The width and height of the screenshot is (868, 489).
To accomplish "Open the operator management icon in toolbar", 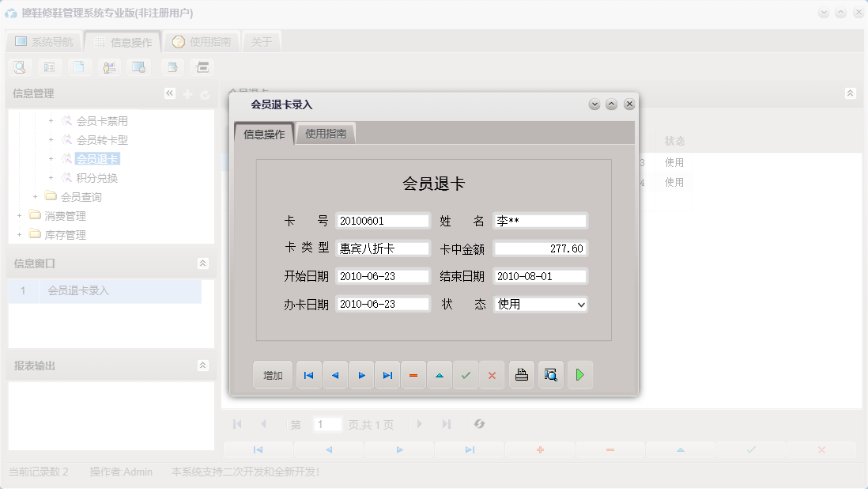I will coord(109,67).
